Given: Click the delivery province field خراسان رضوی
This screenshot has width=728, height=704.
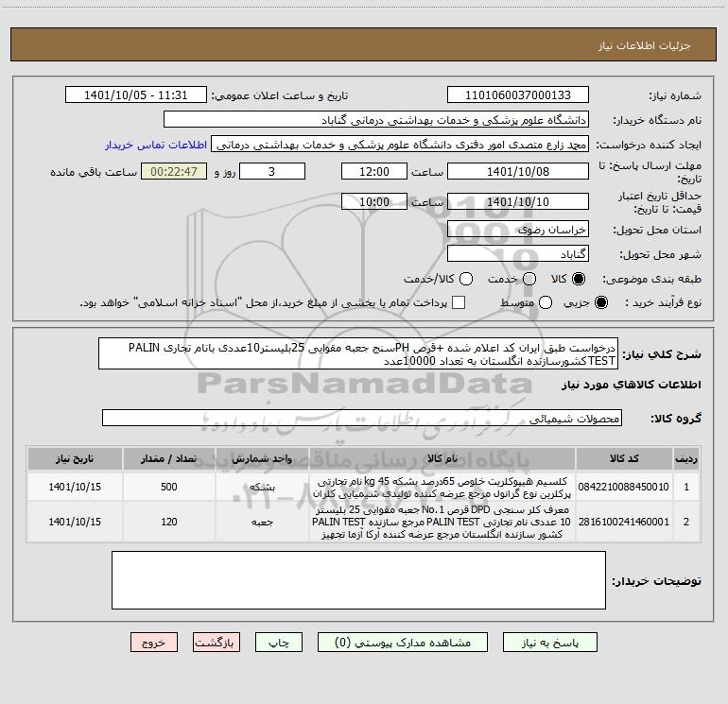Looking at the screenshot, I should (518, 229).
